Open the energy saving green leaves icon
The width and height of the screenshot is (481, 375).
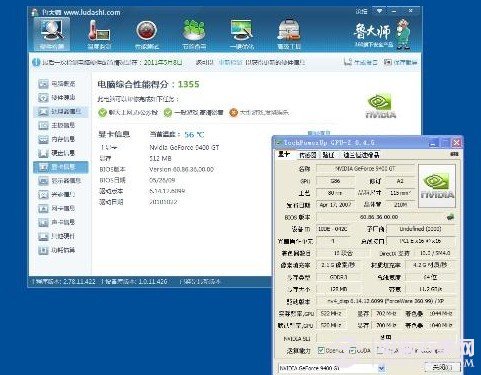[194, 34]
